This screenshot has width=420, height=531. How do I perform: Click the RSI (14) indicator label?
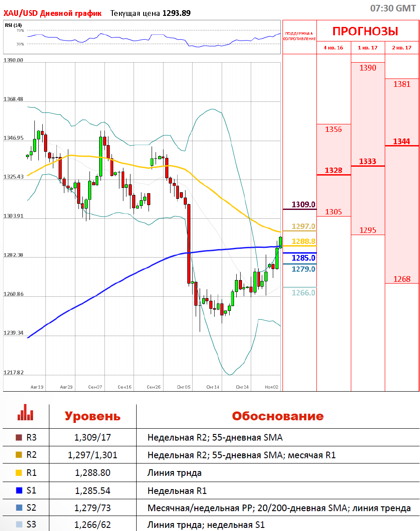click(x=13, y=25)
